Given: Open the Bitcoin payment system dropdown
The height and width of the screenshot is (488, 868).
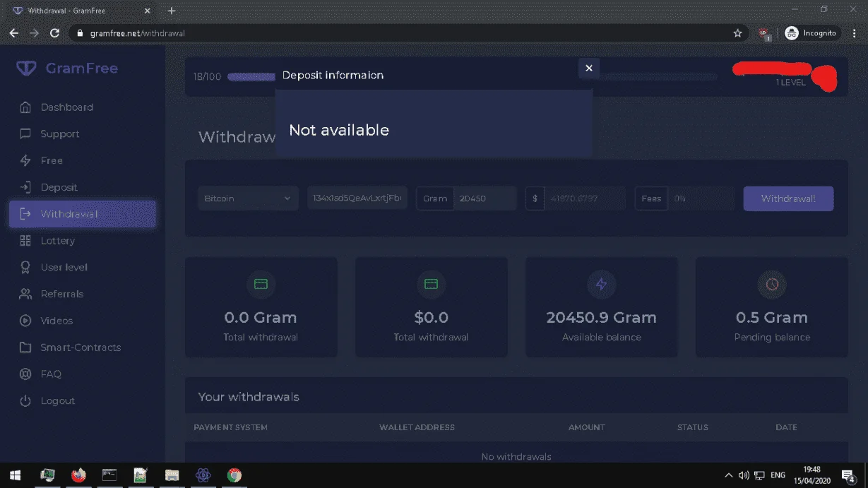Looking at the screenshot, I should (x=248, y=198).
